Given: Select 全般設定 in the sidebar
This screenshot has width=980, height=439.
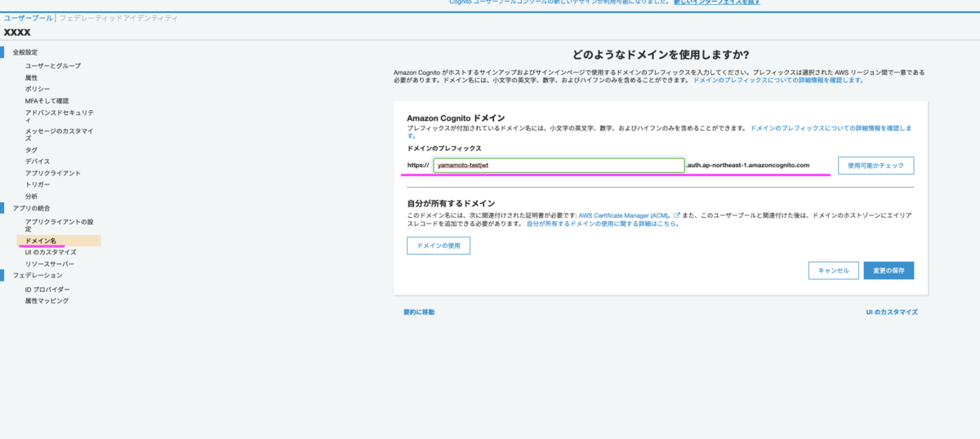Looking at the screenshot, I should pos(25,52).
